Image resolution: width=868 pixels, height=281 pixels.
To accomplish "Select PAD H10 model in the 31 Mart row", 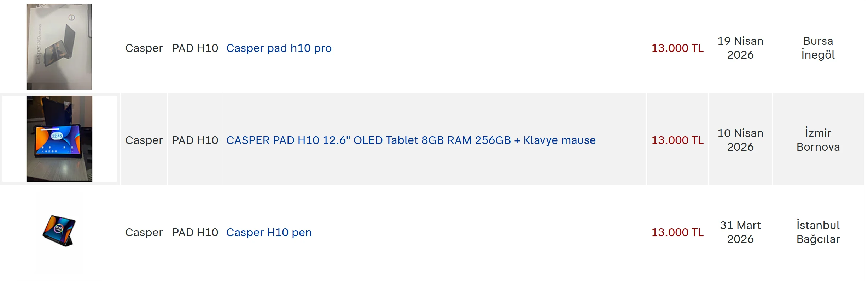I will click(x=195, y=232).
